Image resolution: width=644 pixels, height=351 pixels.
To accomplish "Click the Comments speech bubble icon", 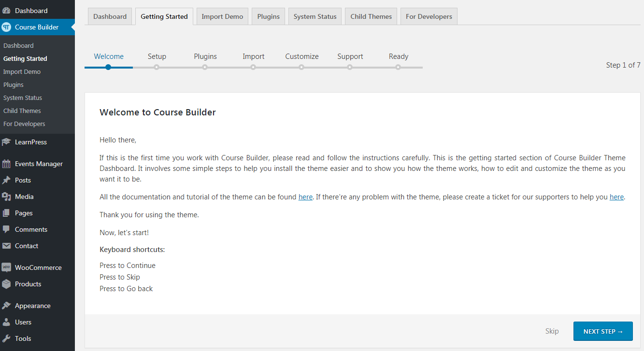I will pos(6,229).
